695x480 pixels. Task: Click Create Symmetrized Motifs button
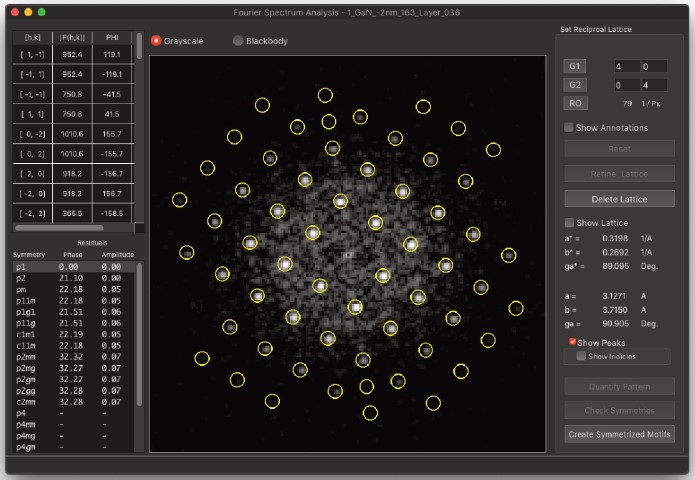(619, 434)
